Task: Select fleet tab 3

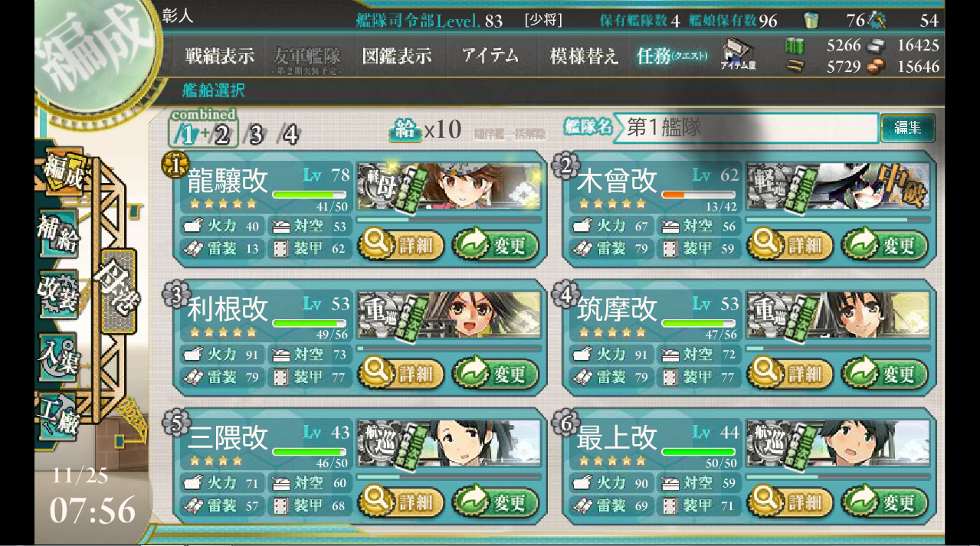Action: tap(255, 135)
